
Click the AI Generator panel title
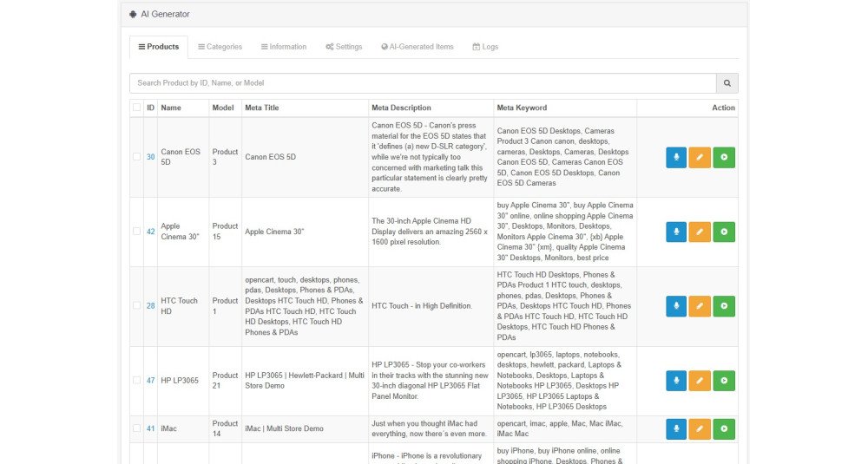(x=165, y=15)
